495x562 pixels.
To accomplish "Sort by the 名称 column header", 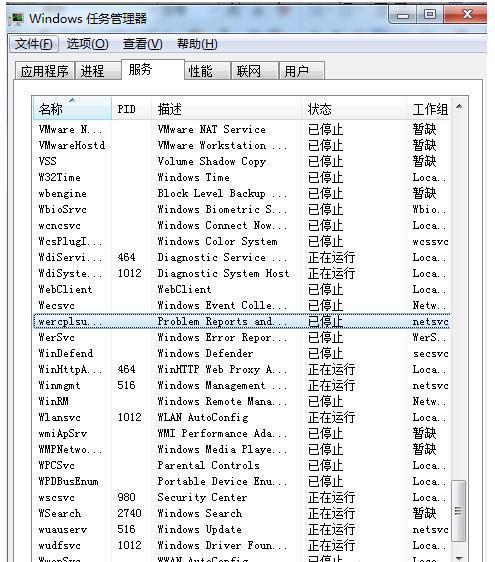I will tap(72, 109).
